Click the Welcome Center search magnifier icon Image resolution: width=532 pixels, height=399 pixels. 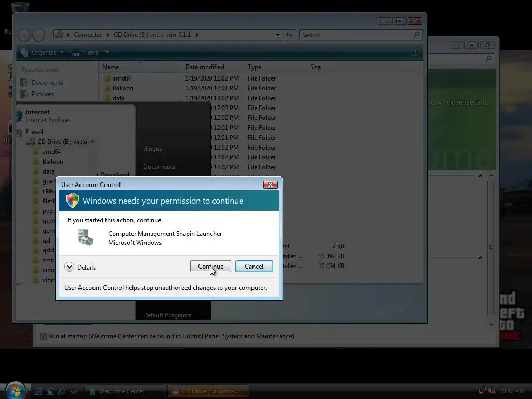point(488,59)
